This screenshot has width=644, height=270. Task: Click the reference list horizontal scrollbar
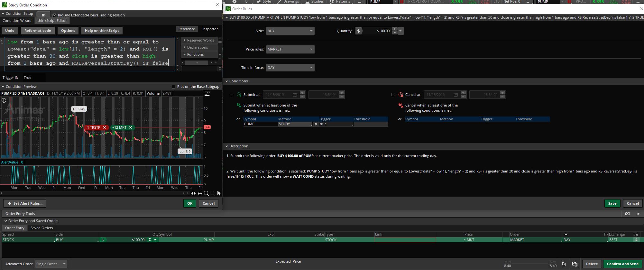click(x=197, y=62)
